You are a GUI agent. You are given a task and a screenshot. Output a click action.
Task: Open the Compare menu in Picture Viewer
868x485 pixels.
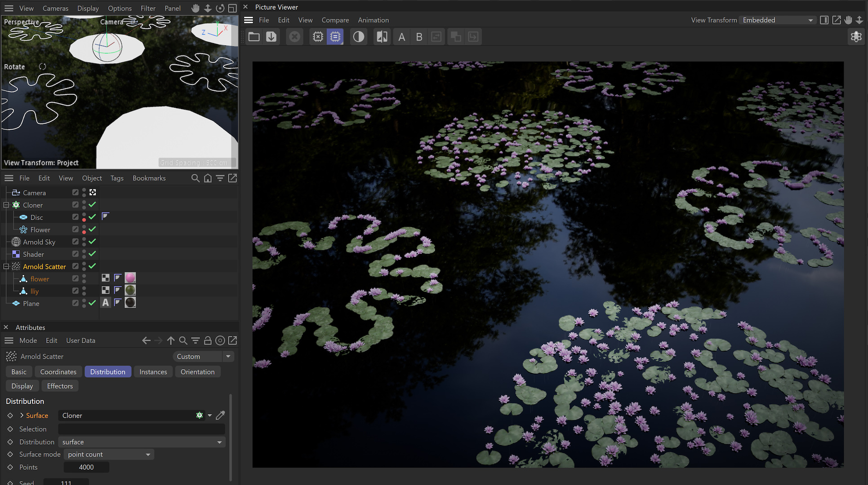click(335, 20)
